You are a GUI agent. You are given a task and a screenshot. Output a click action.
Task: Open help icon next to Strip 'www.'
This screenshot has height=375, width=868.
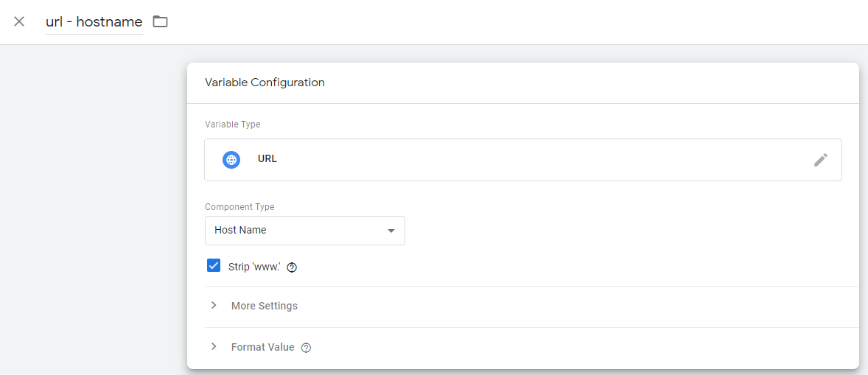coord(292,267)
